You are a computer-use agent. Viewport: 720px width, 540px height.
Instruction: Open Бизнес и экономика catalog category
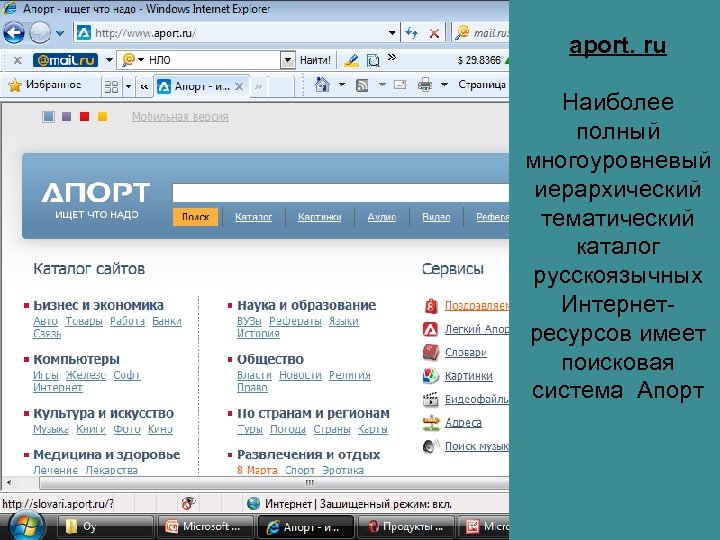click(x=98, y=305)
